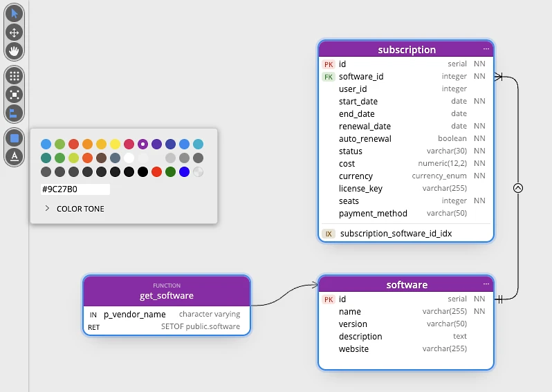
Task: Click the IN badge beside p_vendor_name
Action: pos(93,315)
